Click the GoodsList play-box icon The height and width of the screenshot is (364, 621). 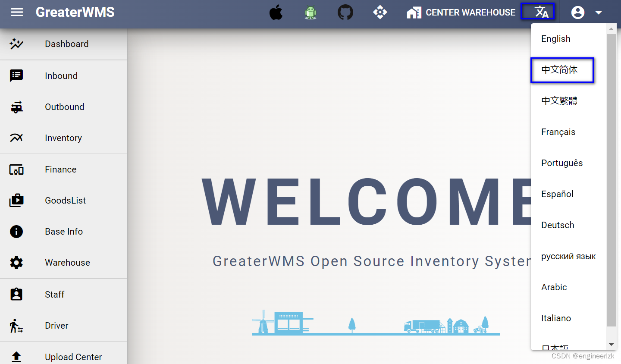tap(16, 201)
